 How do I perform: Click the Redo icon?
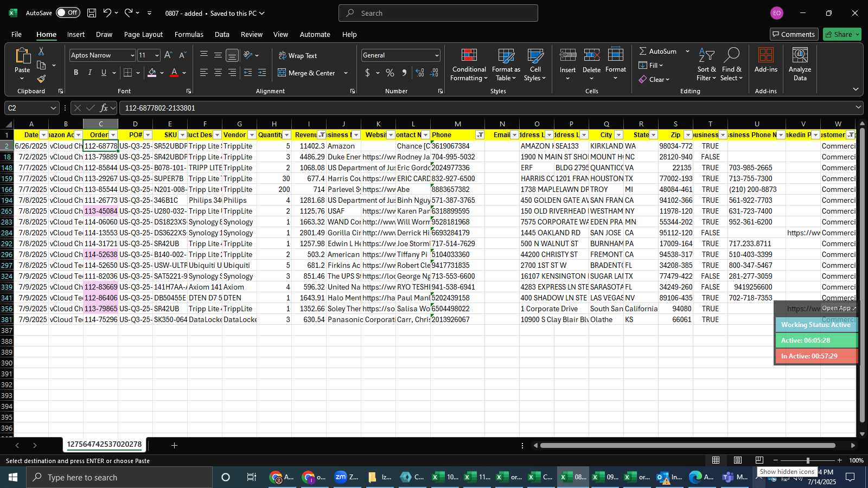click(x=129, y=13)
